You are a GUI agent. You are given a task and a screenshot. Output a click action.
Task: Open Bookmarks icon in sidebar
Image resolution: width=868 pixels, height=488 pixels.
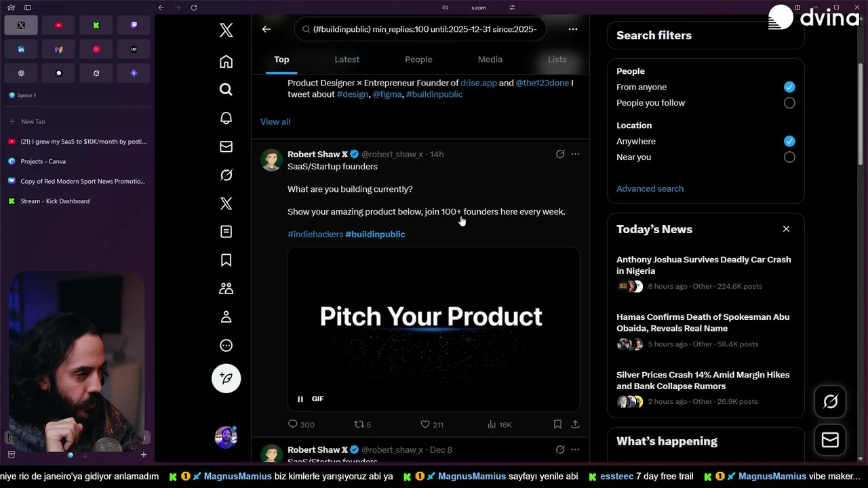point(226,260)
